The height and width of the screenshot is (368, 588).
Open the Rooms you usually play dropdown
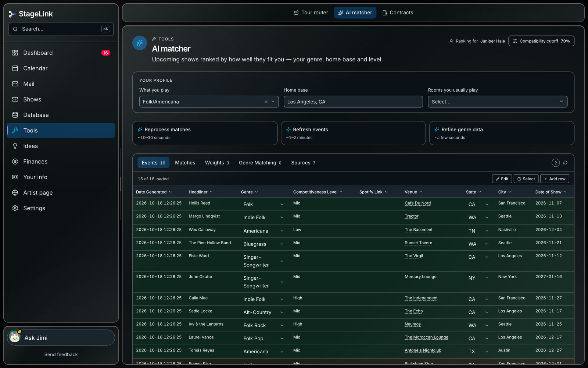497,102
